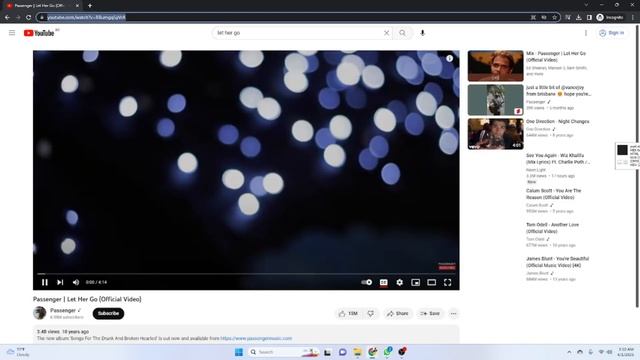Open the File Explorer taskbar icon
The image size is (640, 360).
point(358,352)
